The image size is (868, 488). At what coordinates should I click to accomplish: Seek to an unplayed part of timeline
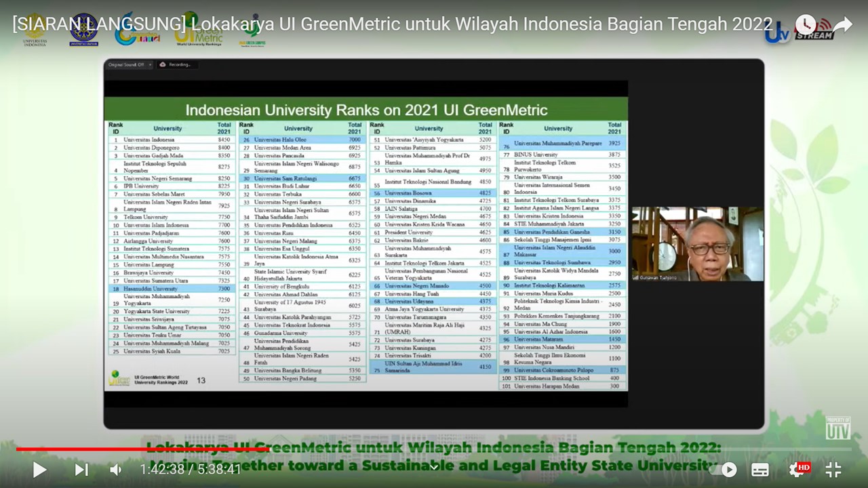click(x=542, y=449)
